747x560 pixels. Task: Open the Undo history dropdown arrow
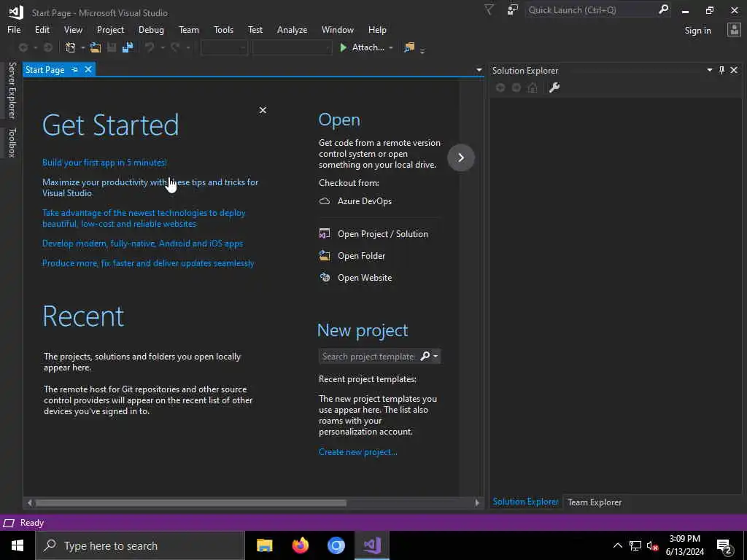[x=163, y=47]
